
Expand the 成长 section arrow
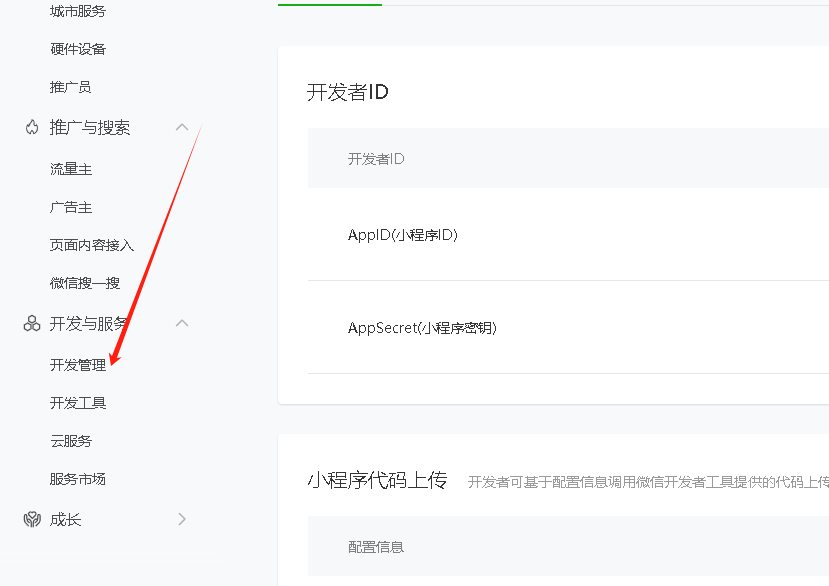tap(182, 519)
